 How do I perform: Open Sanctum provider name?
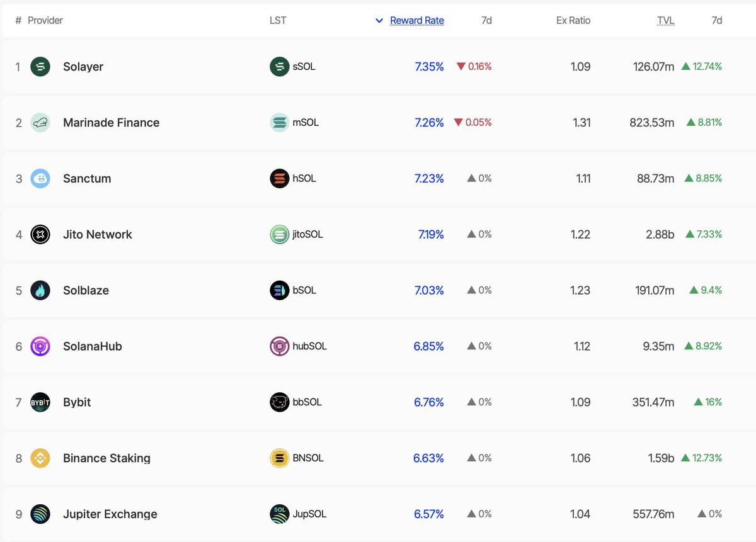pos(87,179)
